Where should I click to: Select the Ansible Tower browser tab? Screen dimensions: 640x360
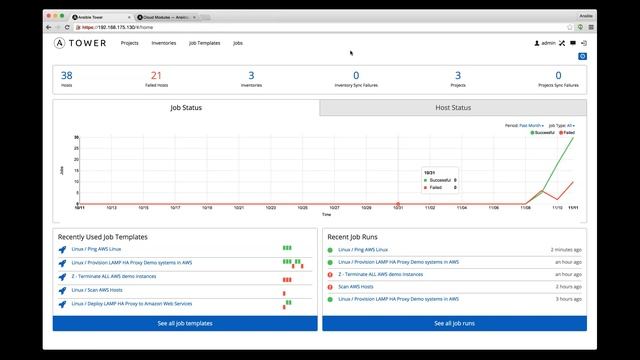100,17
